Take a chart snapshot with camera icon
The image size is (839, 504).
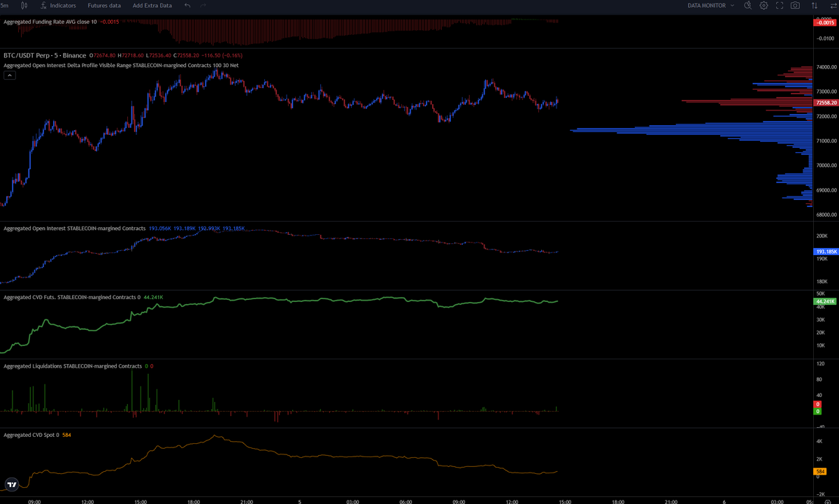click(x=796, y=5)
